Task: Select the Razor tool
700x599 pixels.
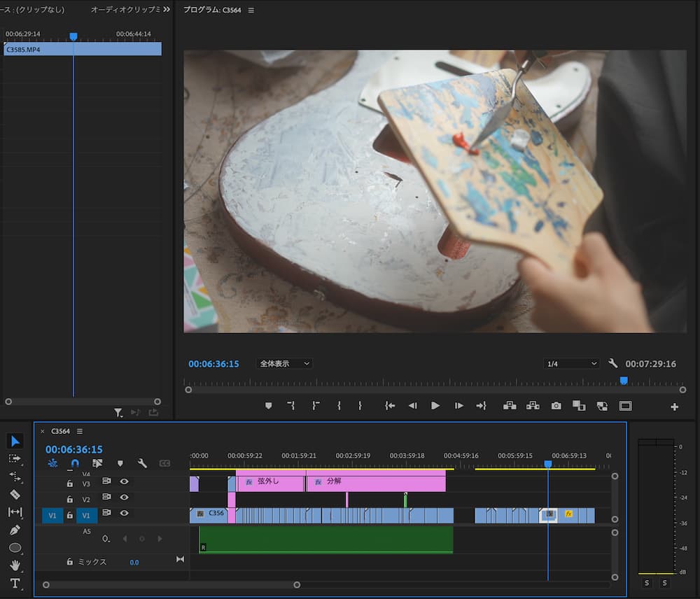Action: 15,494
